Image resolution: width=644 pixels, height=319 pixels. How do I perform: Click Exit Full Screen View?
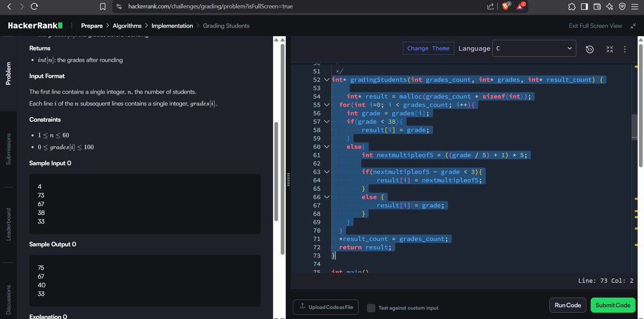click(595, 26)
